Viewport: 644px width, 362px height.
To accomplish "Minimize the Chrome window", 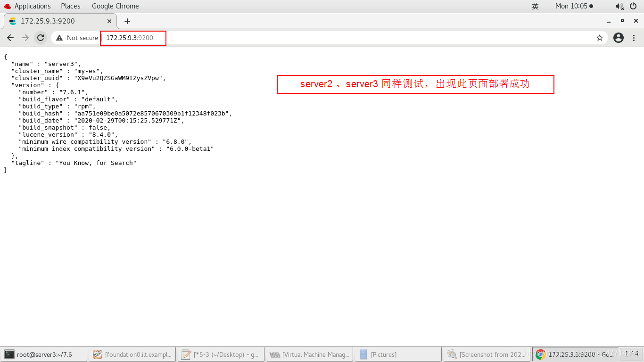I will pyautogui.click(x=609, y=21).
